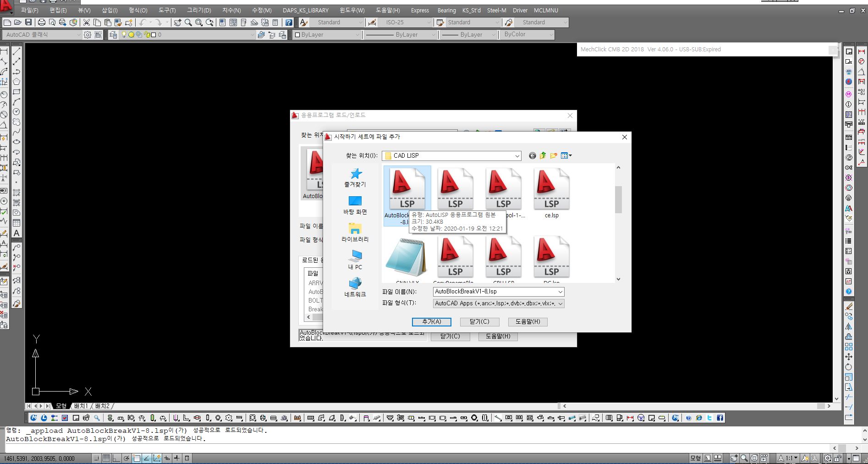Toggle Grid display in status bar
868x464 pixels.
(x=106, y=458)
